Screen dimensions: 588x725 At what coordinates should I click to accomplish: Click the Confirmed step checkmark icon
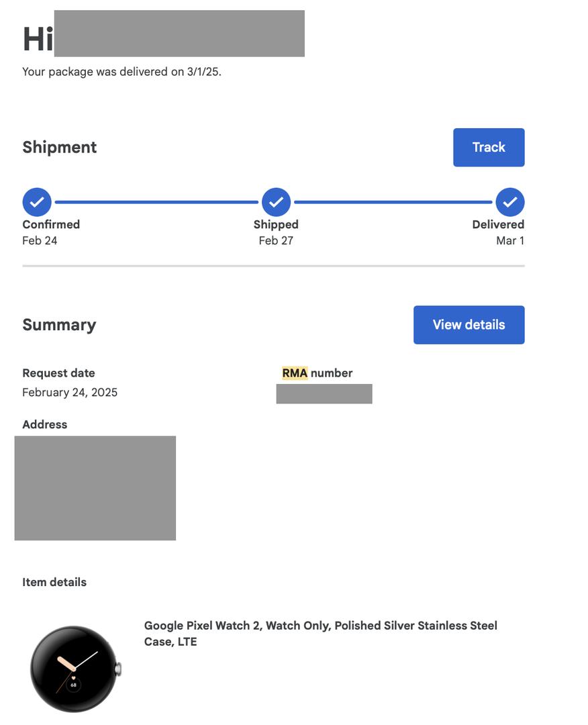point(37,202)
